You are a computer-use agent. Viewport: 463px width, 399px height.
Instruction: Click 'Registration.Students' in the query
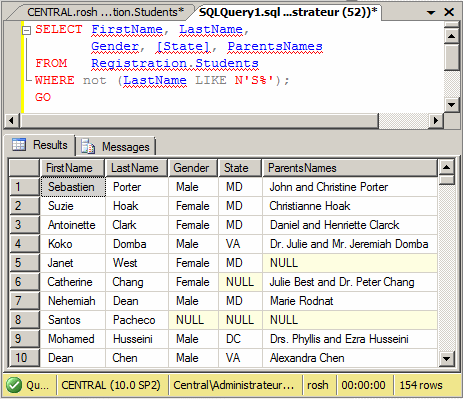pos(175,63)
